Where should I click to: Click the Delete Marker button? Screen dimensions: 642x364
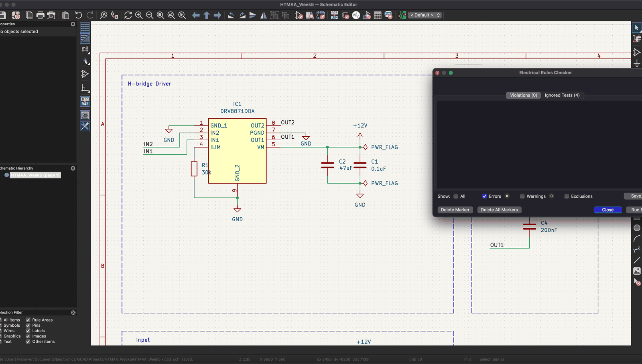click(x=455, y=210)
